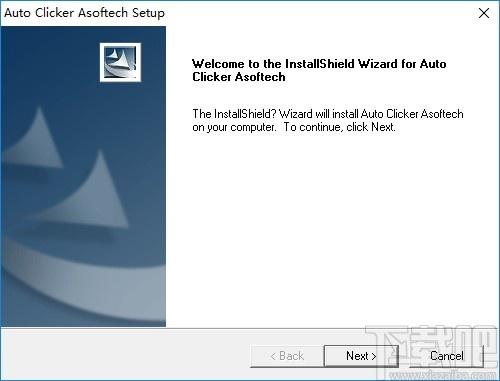Cancel the Auto Clicker Asoftech installation

[x=446, y=356]
